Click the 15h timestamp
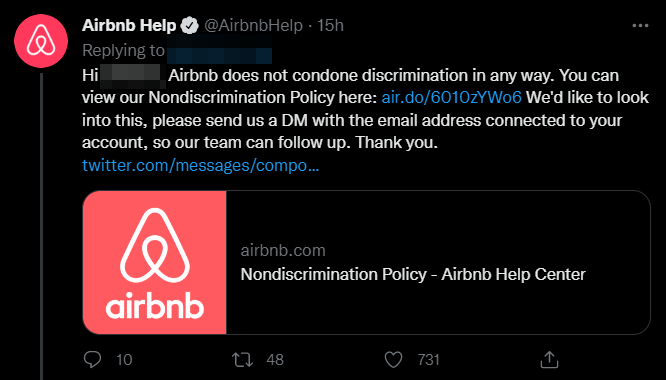Screen dimensions: 666x380 pos(330,25)
